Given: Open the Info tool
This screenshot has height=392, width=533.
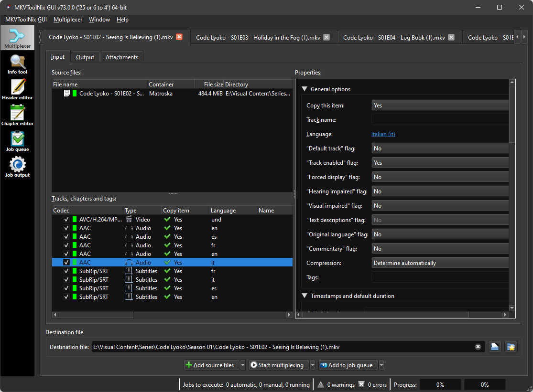Looking at the screenshot, I should point(17,64).
